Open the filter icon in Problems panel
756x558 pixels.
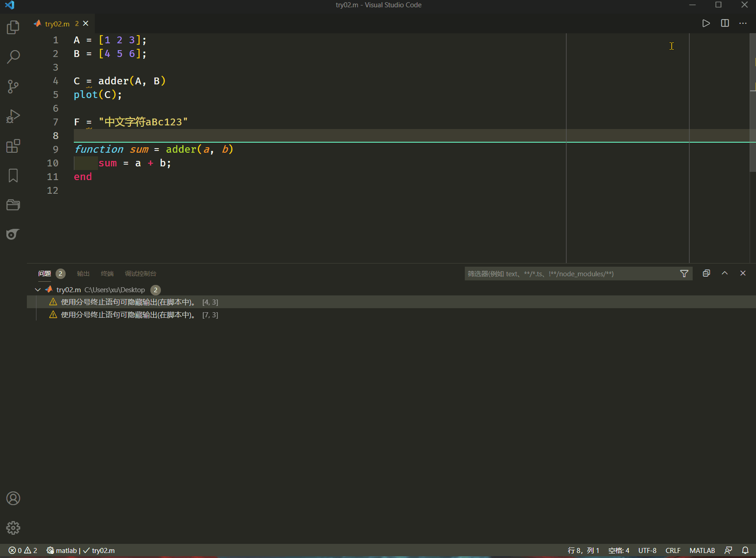[x=684, y=274]
